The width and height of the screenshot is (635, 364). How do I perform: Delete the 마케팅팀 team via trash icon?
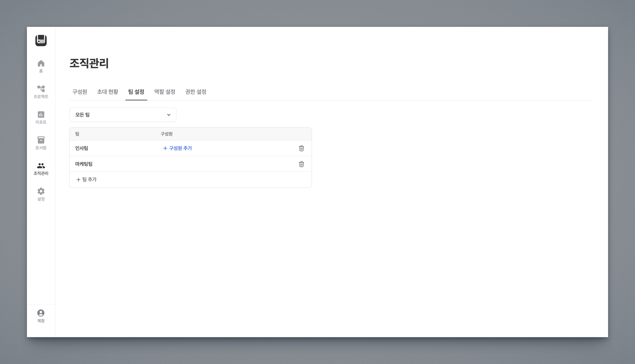click(301, 164)
